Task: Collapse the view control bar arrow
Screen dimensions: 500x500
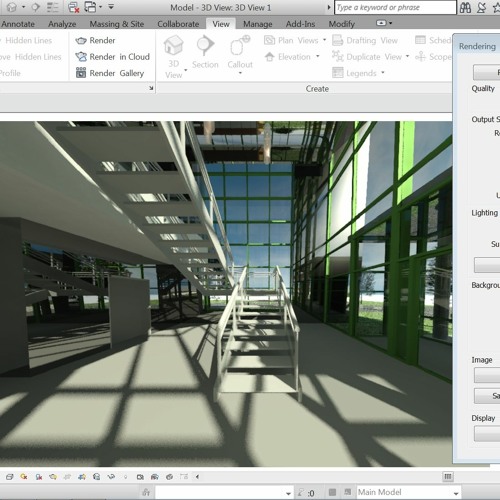Action: coord(197,477)
